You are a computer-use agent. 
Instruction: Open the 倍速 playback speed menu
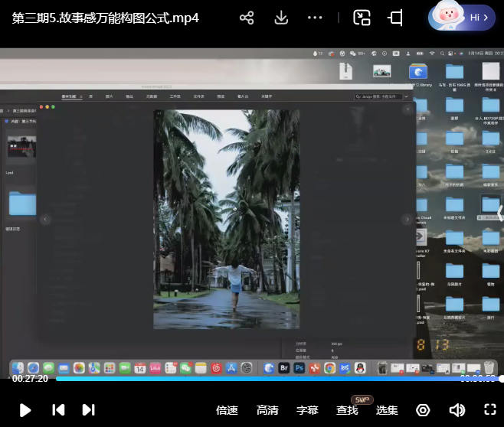[x=227, y=410]
